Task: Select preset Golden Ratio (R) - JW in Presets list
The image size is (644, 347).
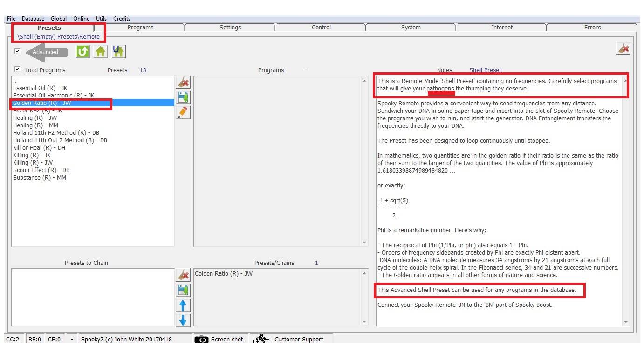Action: point(93,103)
